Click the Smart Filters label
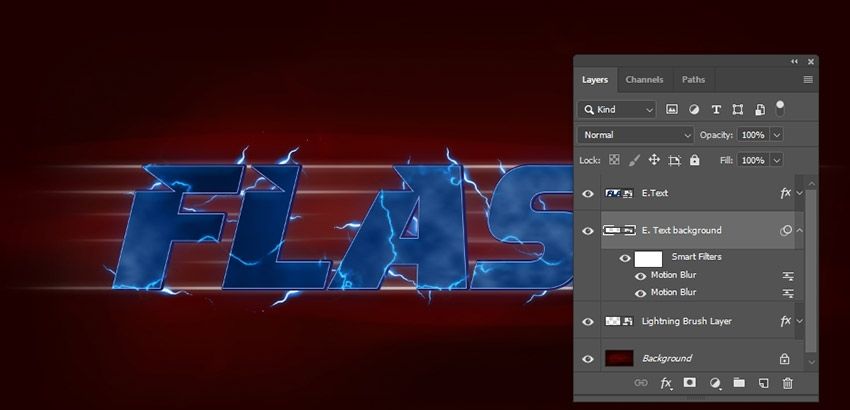The width and height of the screenshot is (850, 410). coord(697,257)
